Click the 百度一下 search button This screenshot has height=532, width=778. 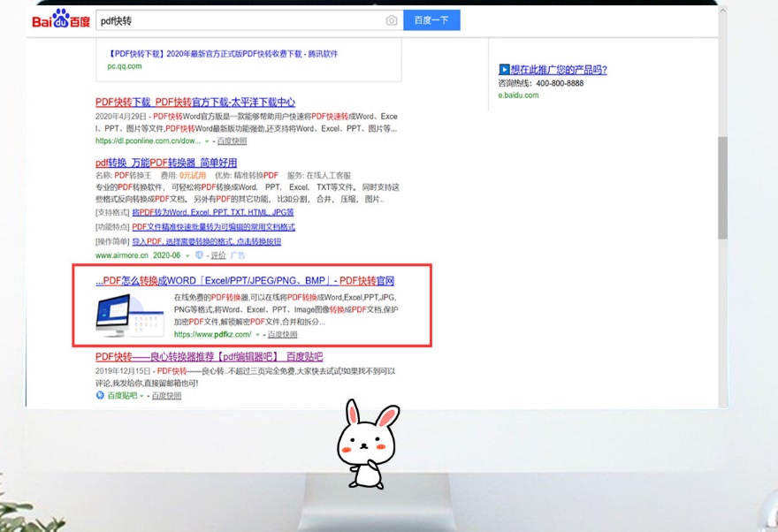pyautogui.click(x=431, y=20)
